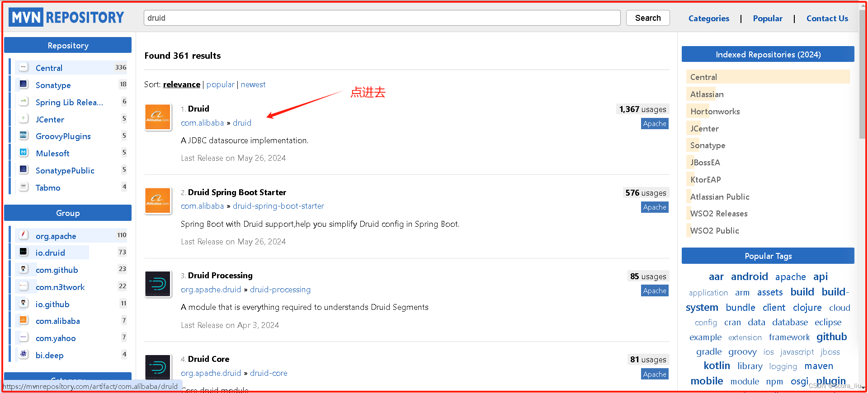868x393 pixels.
Task: Click Apache license badge for Druid
Action: tap(655, 124)
